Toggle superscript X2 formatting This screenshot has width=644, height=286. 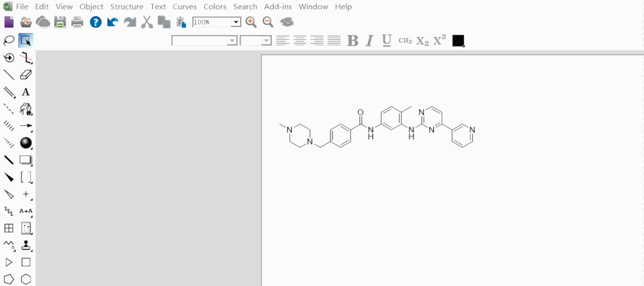(439, 40)
